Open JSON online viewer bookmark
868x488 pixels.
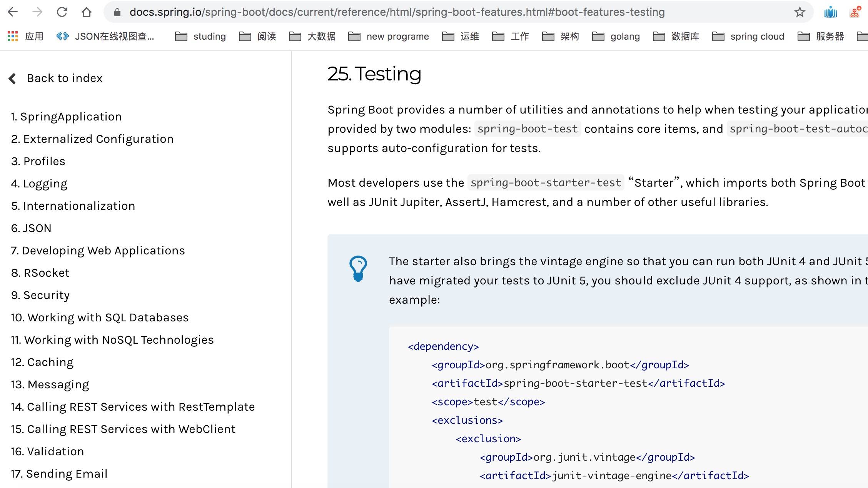(x=105, y=36)
